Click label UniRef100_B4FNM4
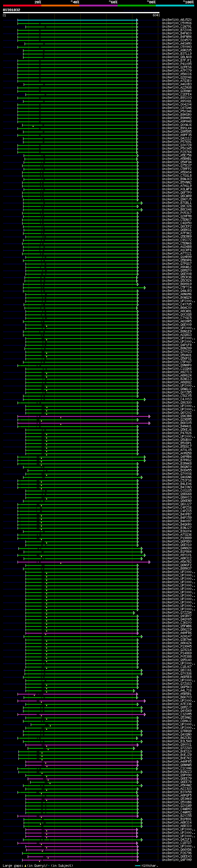 point(177,37)
